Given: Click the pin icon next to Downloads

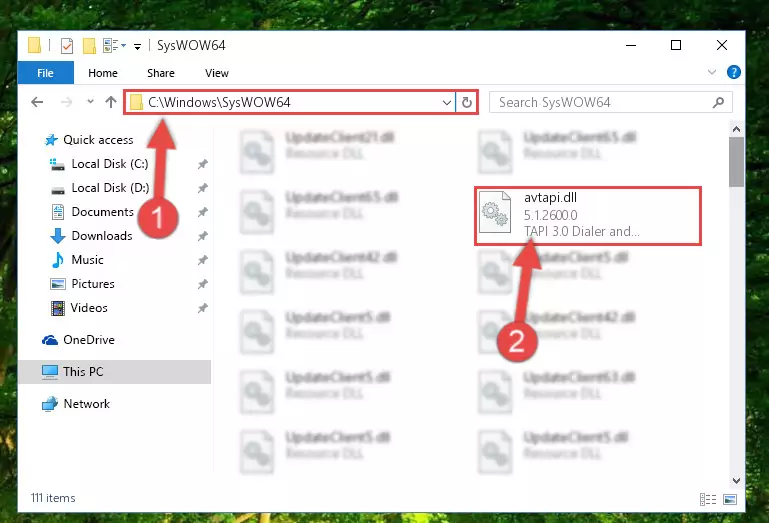Looking at the screenshot, I should pos(203,236).
